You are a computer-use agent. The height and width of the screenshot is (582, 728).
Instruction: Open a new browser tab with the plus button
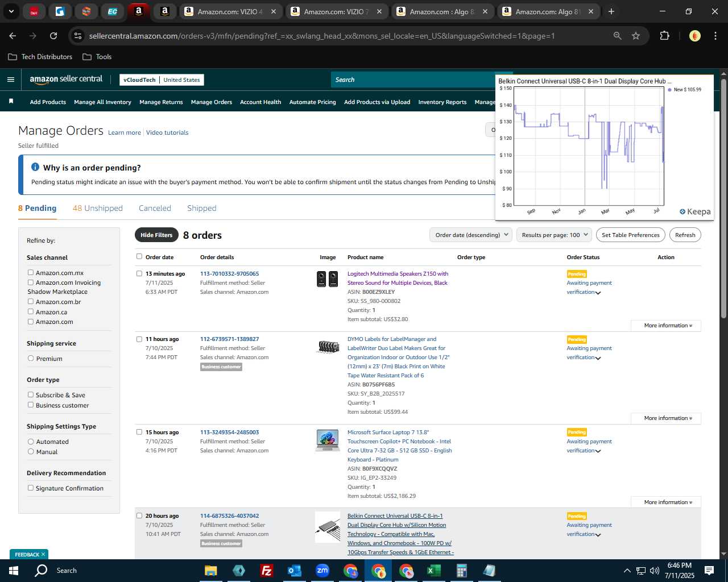point(611,11)
